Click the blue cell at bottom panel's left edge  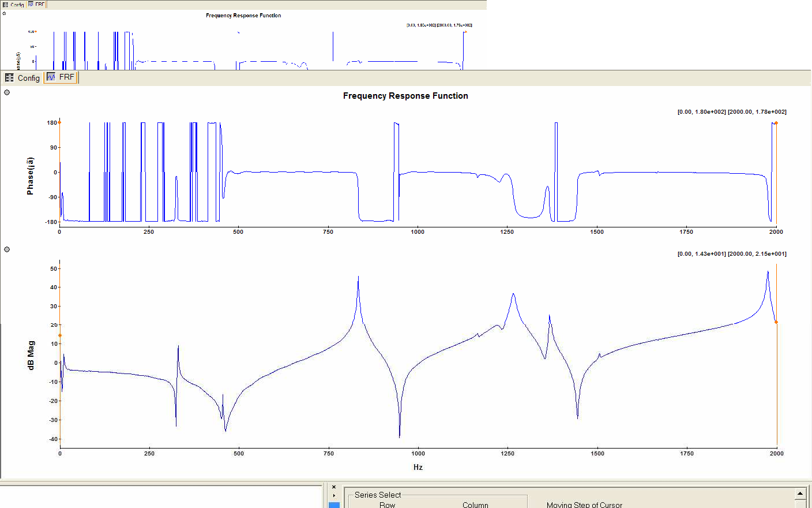[334, 505]
